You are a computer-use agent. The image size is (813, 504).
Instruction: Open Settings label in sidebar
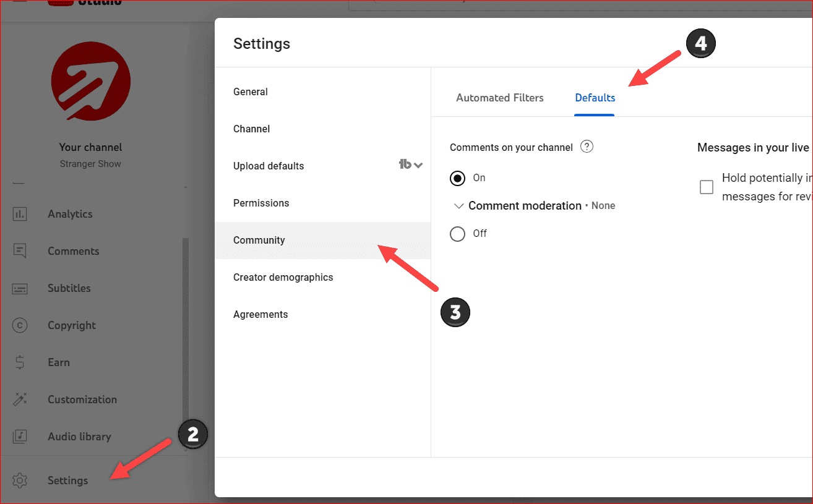(x=68, y=481)
